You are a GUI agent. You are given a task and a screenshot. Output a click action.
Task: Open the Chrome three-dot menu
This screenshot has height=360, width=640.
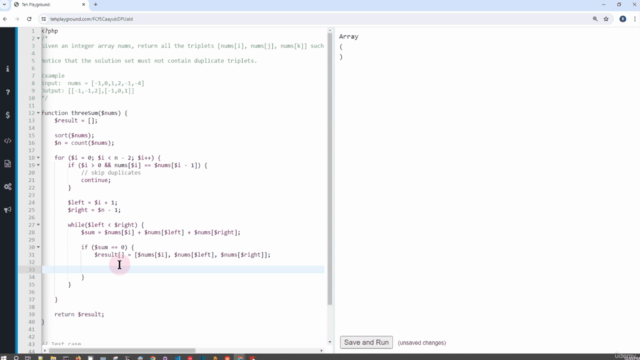click(635, 19)
